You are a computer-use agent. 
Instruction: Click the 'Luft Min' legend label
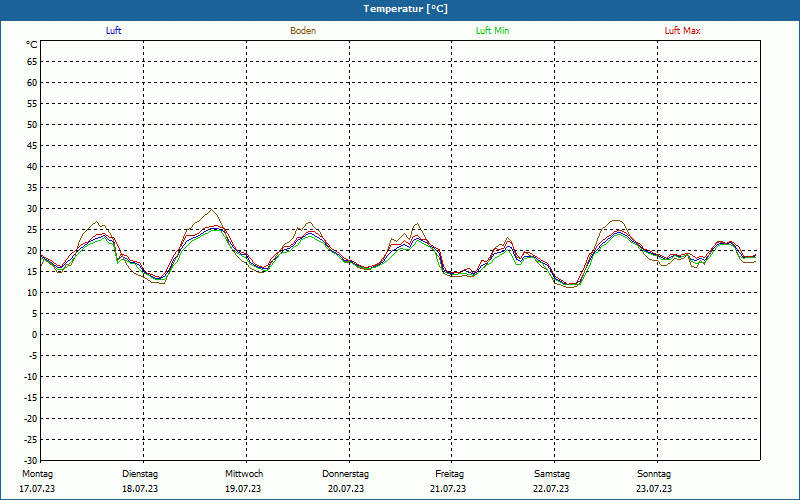click(x=492, y=31)
